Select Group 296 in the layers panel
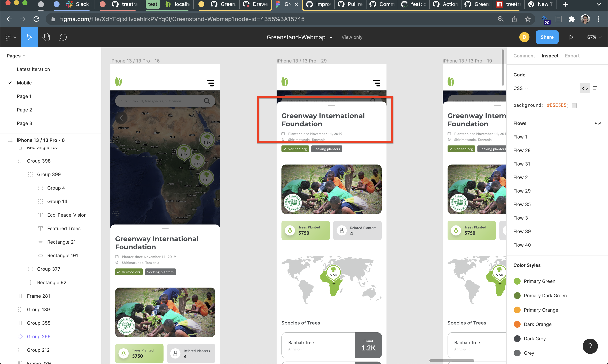The height and width of the screenshot is (364, 608). coord(38,336)
